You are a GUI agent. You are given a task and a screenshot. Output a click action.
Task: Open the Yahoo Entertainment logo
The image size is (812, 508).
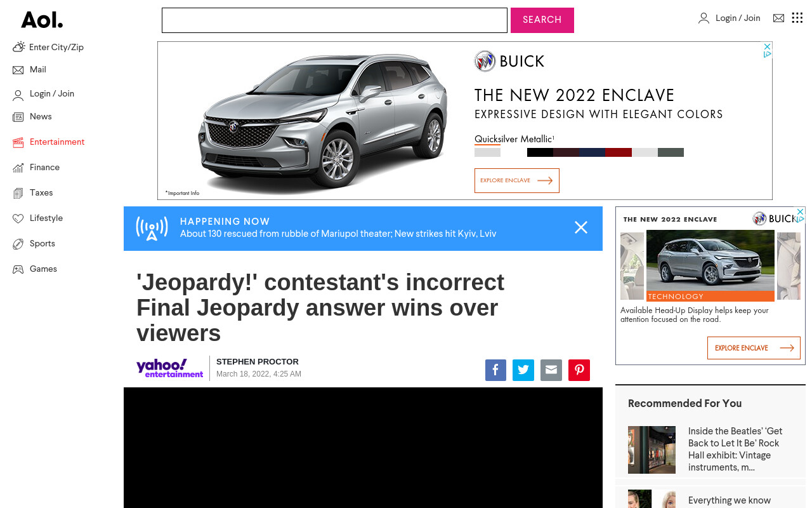point(170,368)
